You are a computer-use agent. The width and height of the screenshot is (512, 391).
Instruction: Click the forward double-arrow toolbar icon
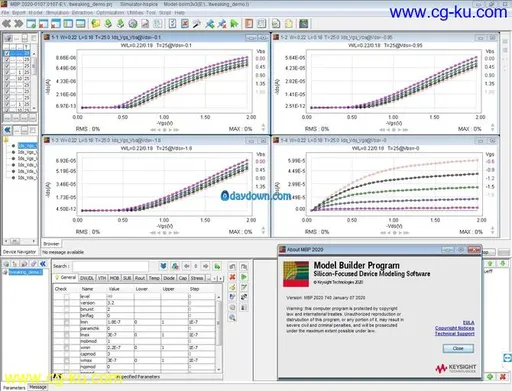[x=18, y=23]
